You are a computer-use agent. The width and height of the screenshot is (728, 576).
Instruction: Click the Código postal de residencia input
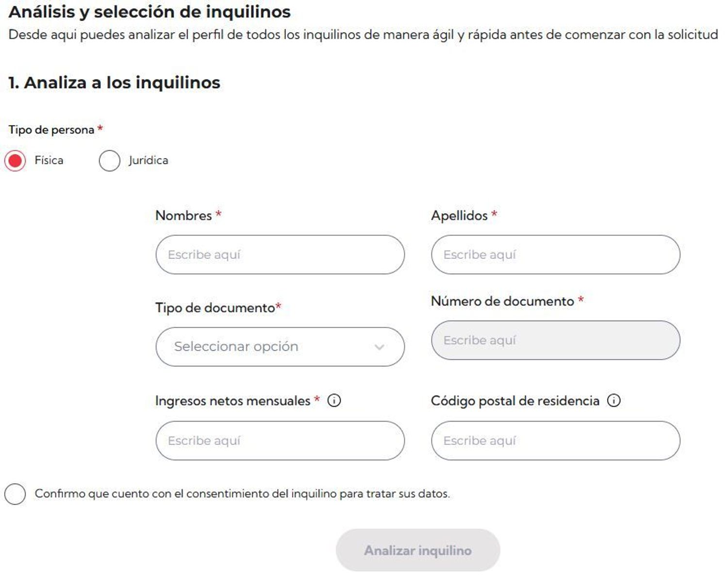[x=555, y=441]
